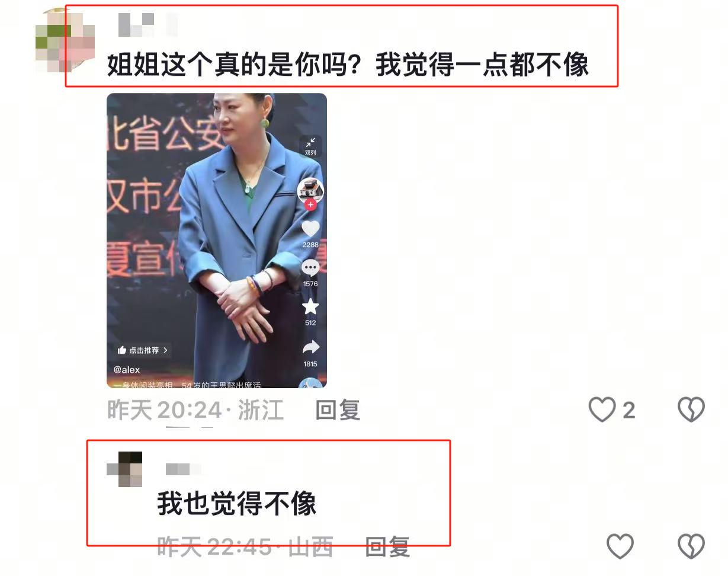Dislike the Shanxi reply with broken heart
728x576 pixels.
tap(691, 546)
